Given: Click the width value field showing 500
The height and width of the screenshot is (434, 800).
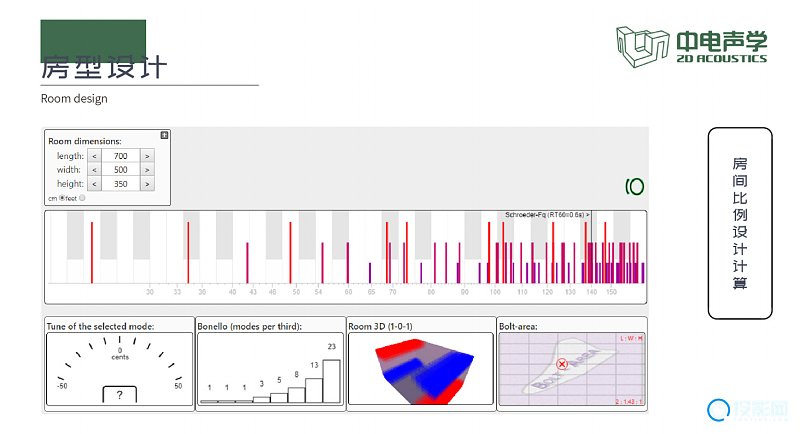Looking at the screenshot, I should click(121, 170).
